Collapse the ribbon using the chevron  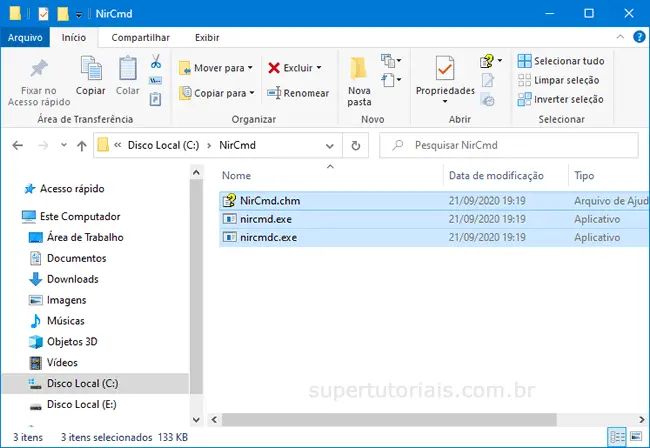pos(622,38)
